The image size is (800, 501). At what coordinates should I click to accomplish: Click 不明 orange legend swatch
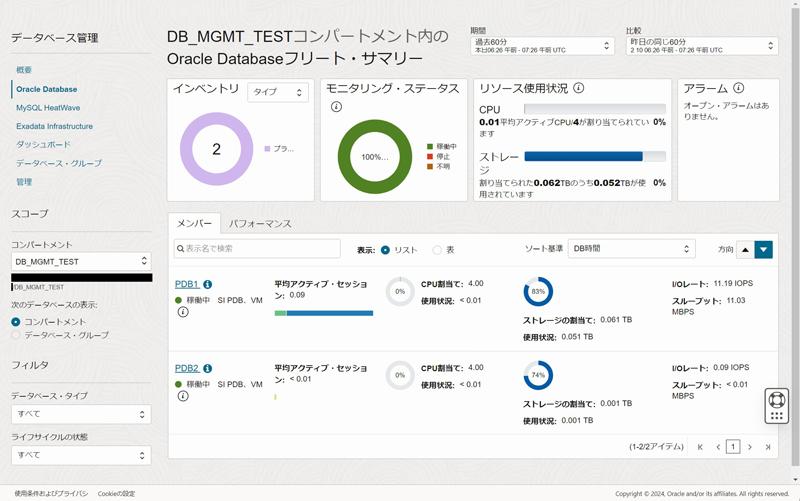430,166
